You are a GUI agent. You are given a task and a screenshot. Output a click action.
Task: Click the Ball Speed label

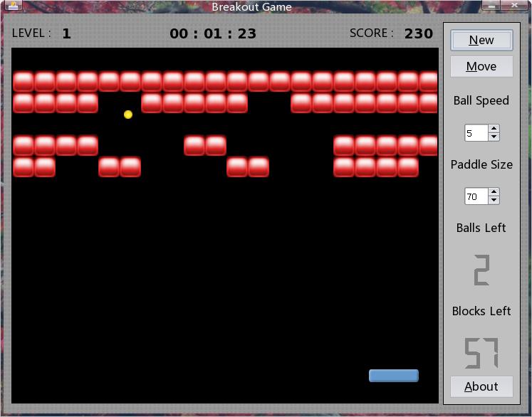tap(481, 100)
